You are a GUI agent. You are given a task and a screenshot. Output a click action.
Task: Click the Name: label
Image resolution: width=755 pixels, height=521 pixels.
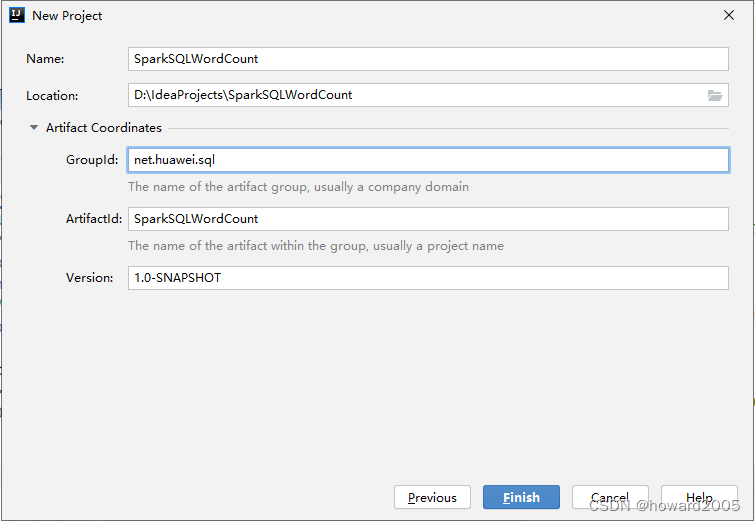point(45,59)
